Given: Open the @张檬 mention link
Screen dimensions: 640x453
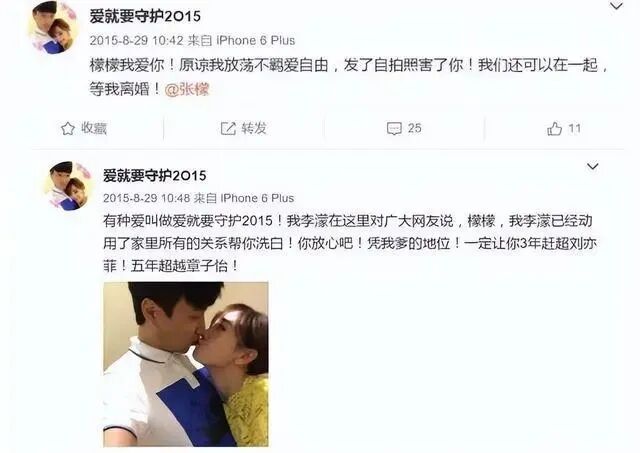Looking at the screenshot, I should 187,89.
